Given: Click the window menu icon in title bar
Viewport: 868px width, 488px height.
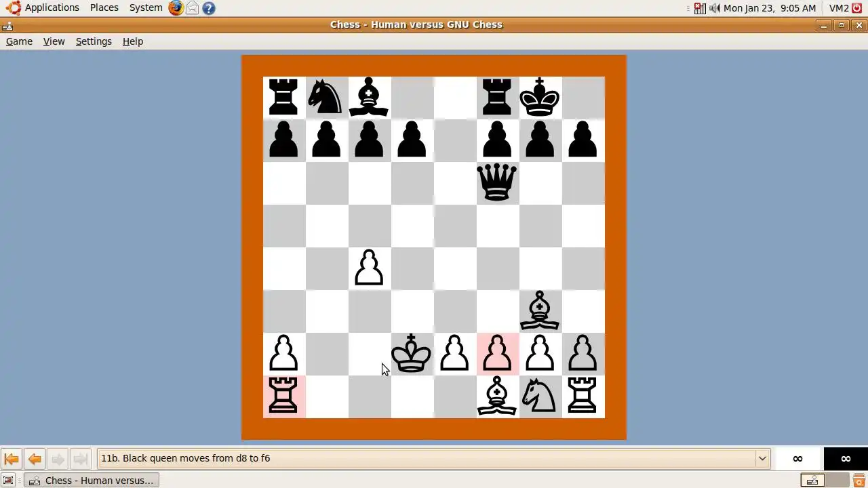Looking at the screenshot, I should [7, 25].
